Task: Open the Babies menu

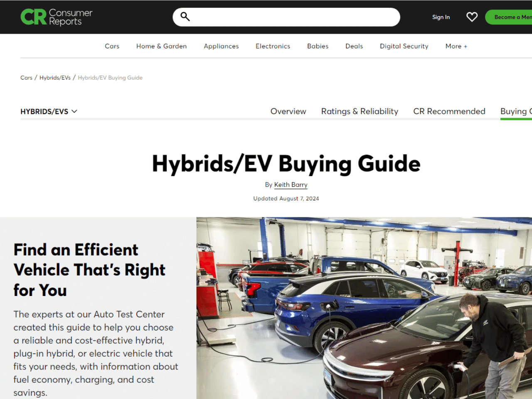Action: (318, 46)
